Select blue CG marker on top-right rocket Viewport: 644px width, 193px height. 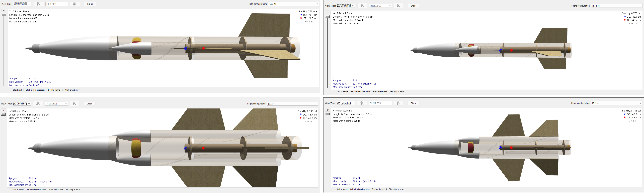tap(500, 50)
